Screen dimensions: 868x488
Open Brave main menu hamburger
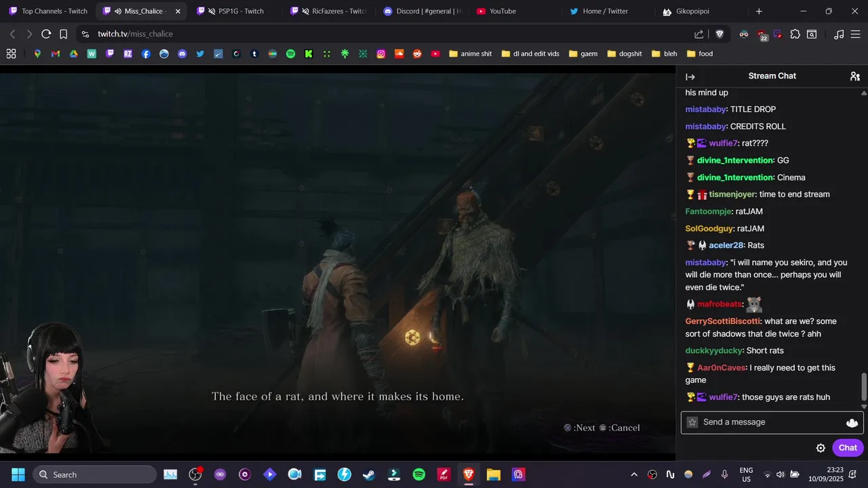coord(856,34)
